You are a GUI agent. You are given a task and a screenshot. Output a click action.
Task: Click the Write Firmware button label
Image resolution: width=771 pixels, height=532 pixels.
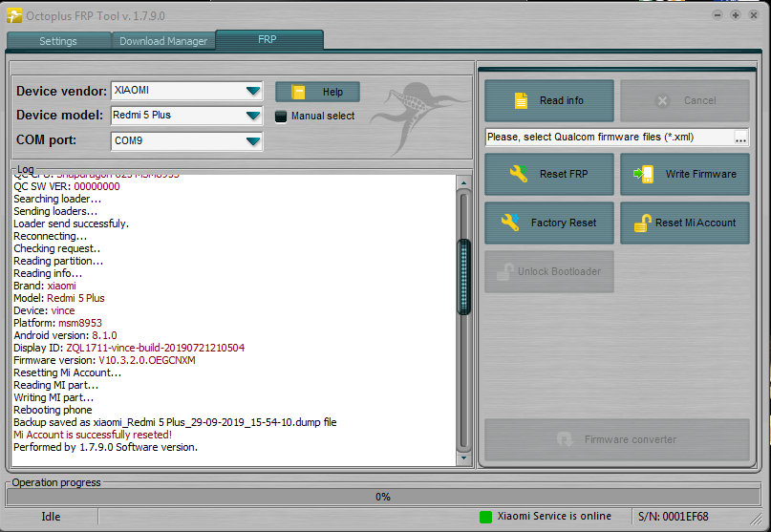(x=700, y=174)
